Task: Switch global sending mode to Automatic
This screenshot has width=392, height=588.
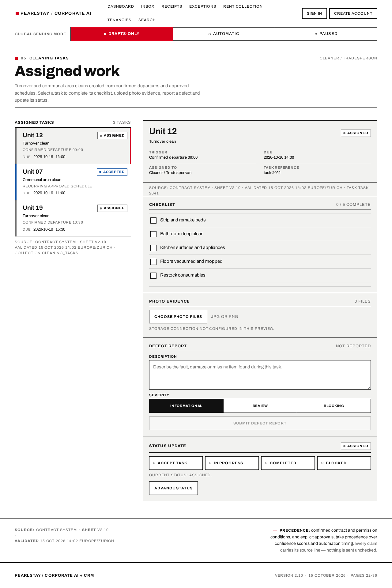Action: click(224, 34)
